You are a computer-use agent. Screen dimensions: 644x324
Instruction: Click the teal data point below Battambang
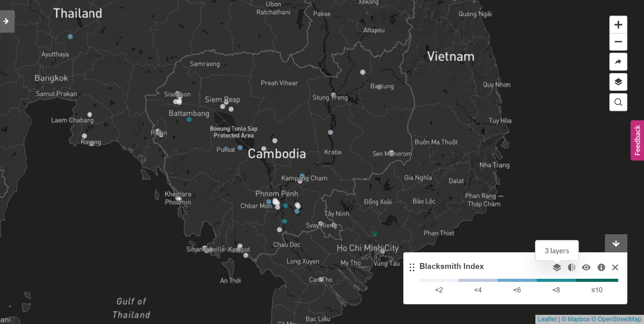pyautogui.click(x=189, y=119)
